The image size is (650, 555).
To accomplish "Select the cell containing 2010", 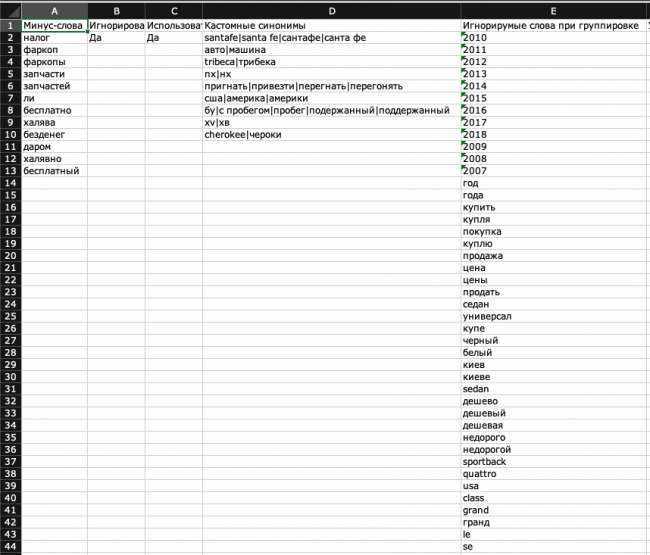I will click(x=552, y=38).
